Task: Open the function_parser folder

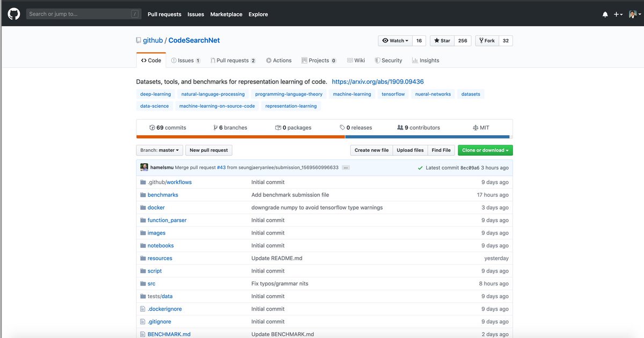Action: click(167, 221)
